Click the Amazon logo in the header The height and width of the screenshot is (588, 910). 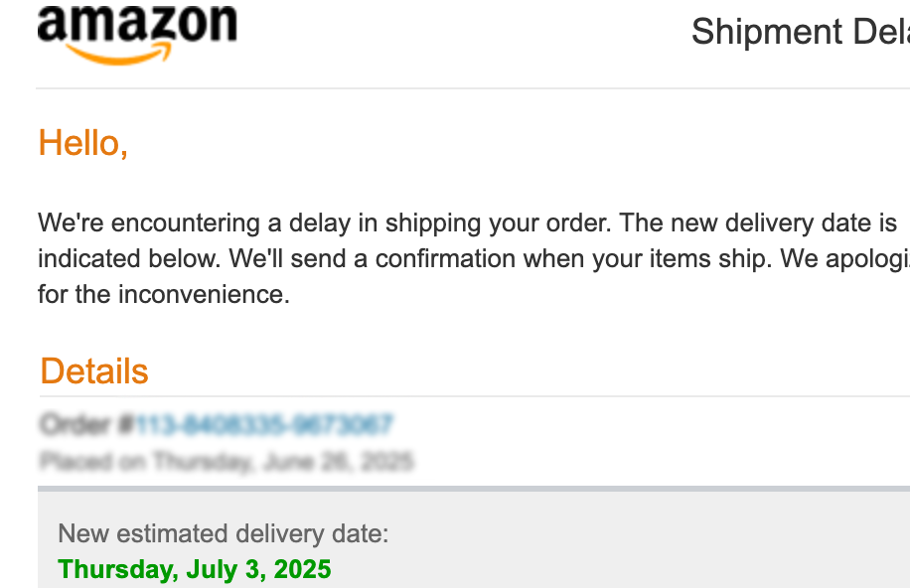tap(137, 34)
